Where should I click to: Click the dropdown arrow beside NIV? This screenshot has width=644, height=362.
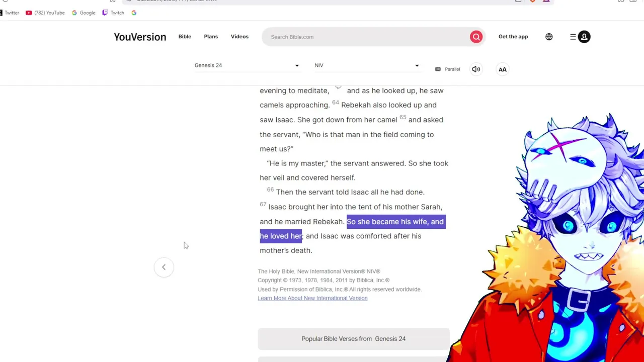[417, 65]
